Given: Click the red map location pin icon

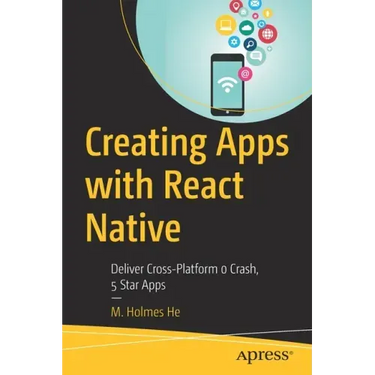Looking at the screenshot, I should tap(237, 5).
